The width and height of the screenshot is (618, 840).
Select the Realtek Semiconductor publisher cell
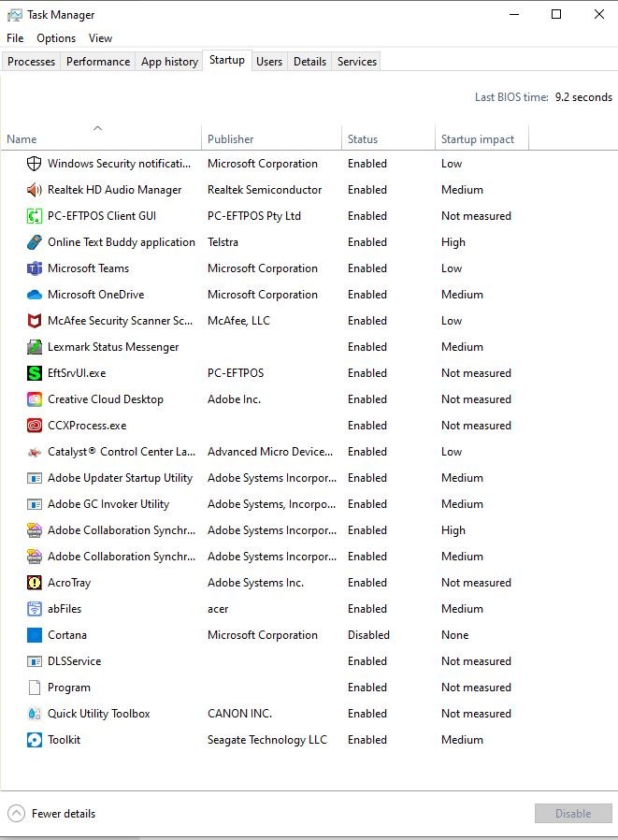[265, 190]
